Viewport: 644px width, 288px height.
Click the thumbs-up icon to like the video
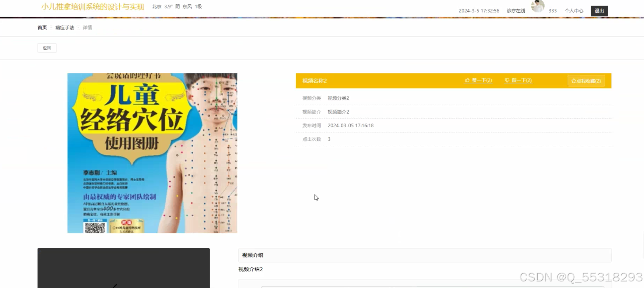pyautogui.click(x=467, y=80)
